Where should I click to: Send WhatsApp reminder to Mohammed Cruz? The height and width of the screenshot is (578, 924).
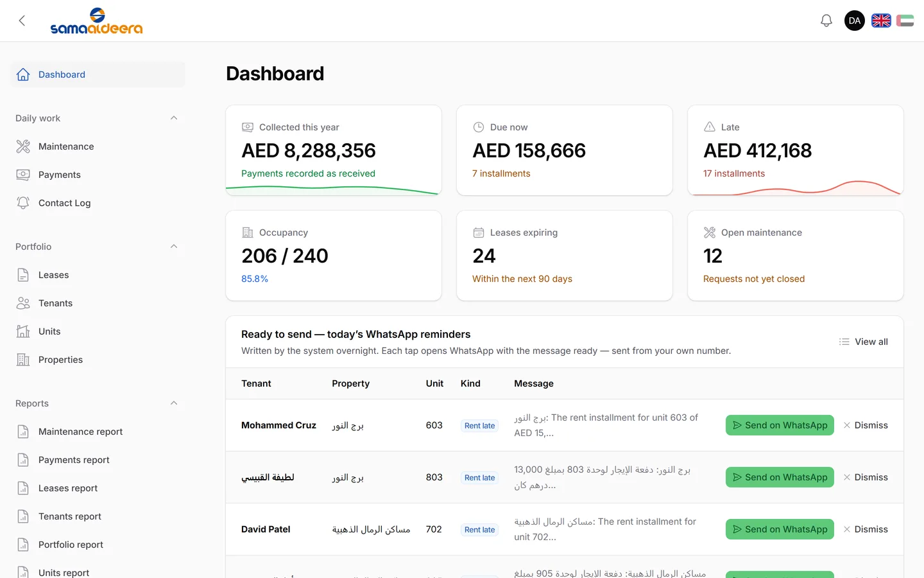tap(780, 425)
